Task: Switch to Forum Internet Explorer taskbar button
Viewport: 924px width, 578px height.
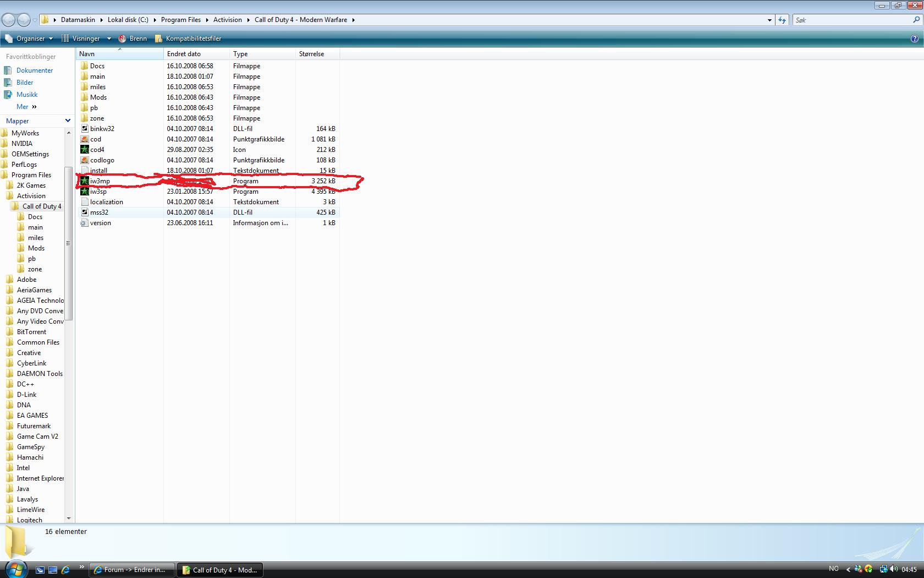Action: [x=131, y=570]
